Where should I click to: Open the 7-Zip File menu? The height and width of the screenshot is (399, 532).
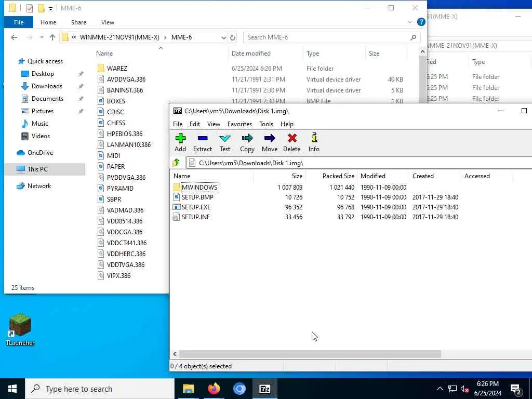(178, 124)
